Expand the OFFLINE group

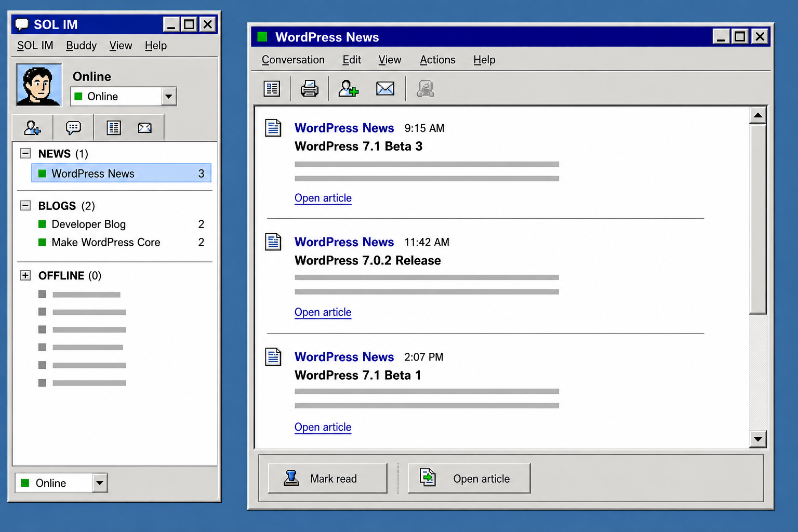(x=25, y=275)
